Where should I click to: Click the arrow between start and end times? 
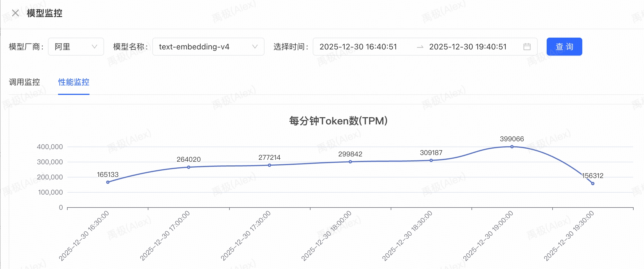coord(420,47)
